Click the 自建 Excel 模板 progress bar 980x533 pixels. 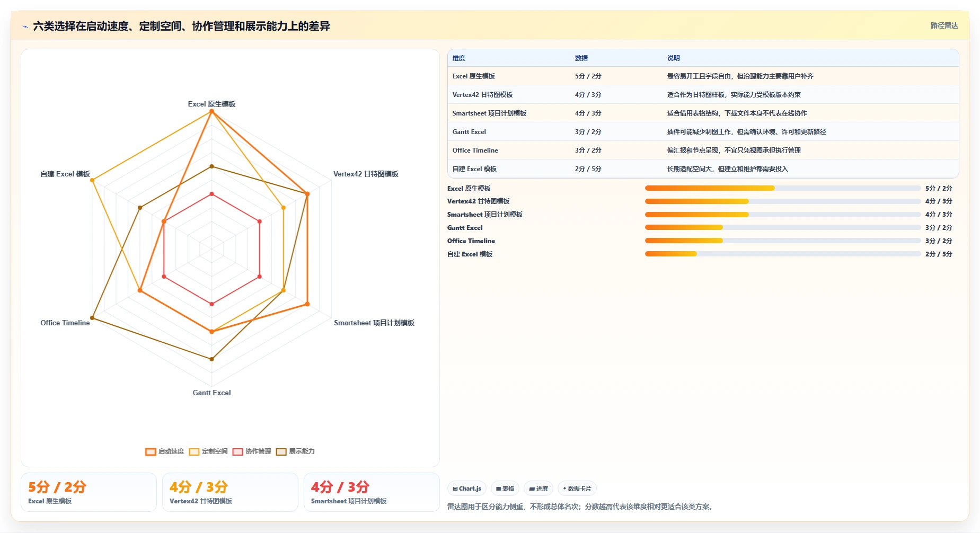[783, 254]
